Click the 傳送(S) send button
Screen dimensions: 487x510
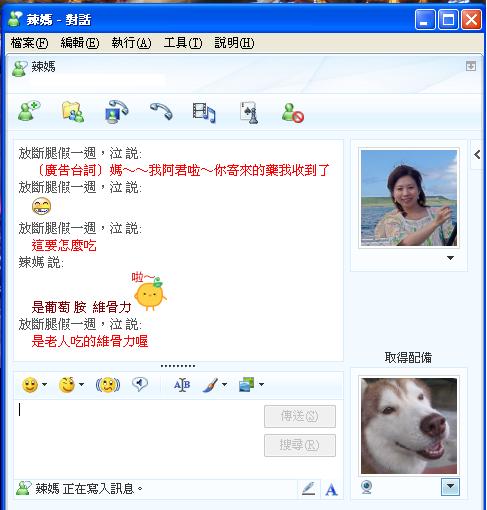click(x=300, y=416)
